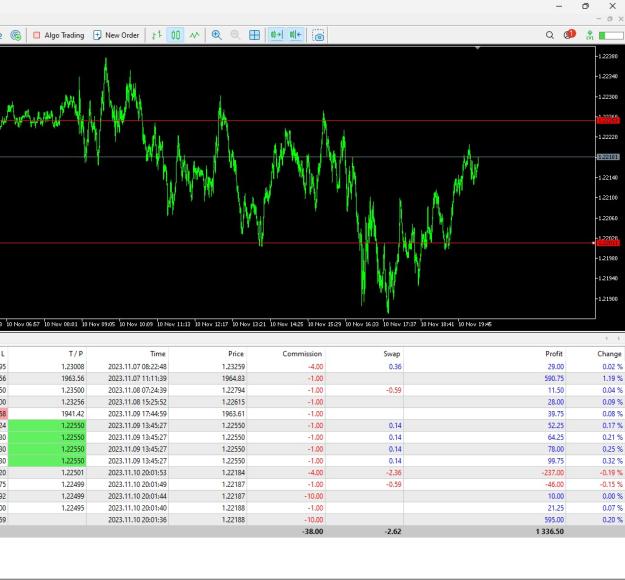Click profit value 595.00

pyautogui.click(x=554, y=520)
